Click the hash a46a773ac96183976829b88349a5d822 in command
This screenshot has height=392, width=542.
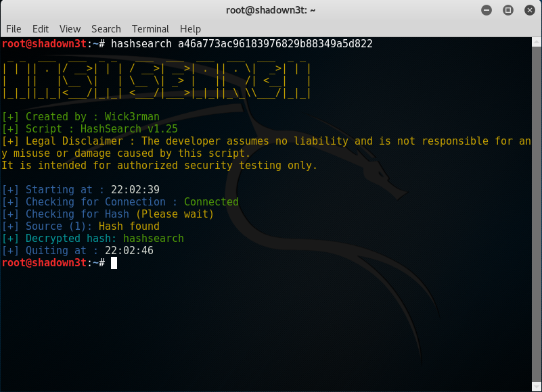[275, 44]
